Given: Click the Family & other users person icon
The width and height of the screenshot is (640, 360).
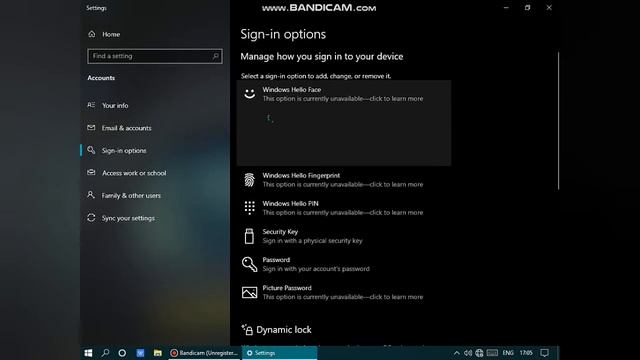Looking at the screenshot, I should tap(91, 195).
